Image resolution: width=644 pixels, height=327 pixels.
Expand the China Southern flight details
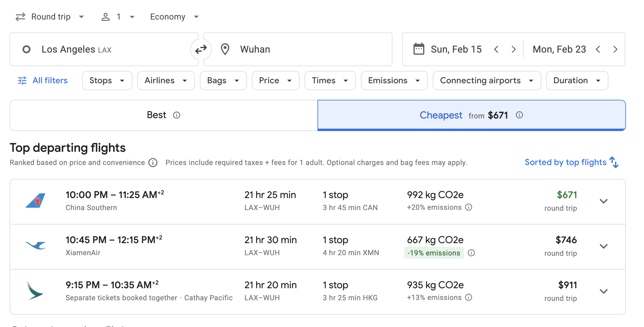point(604,201)
